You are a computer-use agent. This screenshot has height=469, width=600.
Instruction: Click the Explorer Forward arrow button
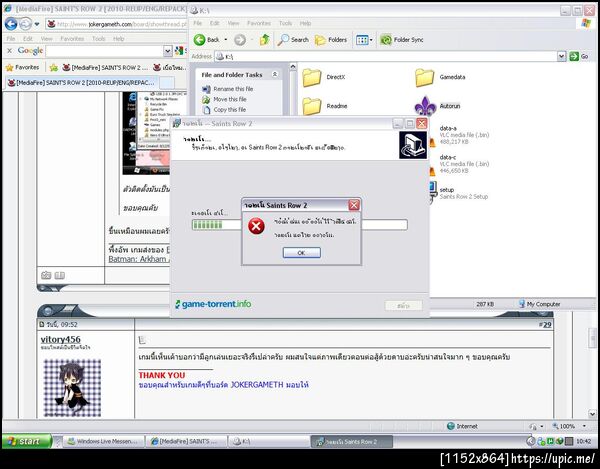[240, 40]
